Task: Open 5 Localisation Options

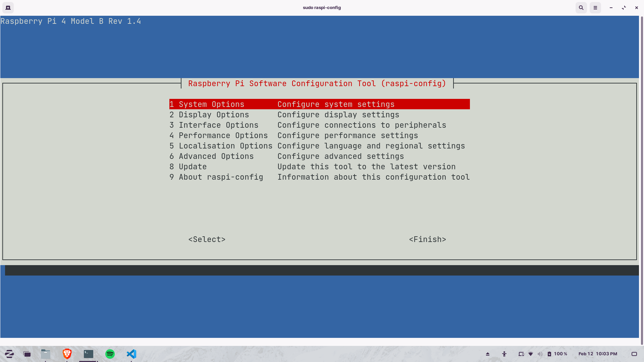Action: (319, 146)
